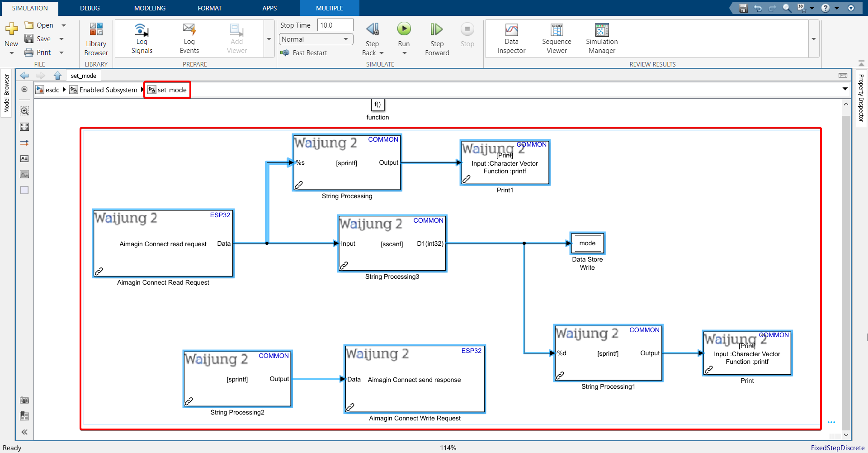This screenshot has width=868, height=453.
Task: Expand the Step Back dropdown arrow
Action: (382, 53)
